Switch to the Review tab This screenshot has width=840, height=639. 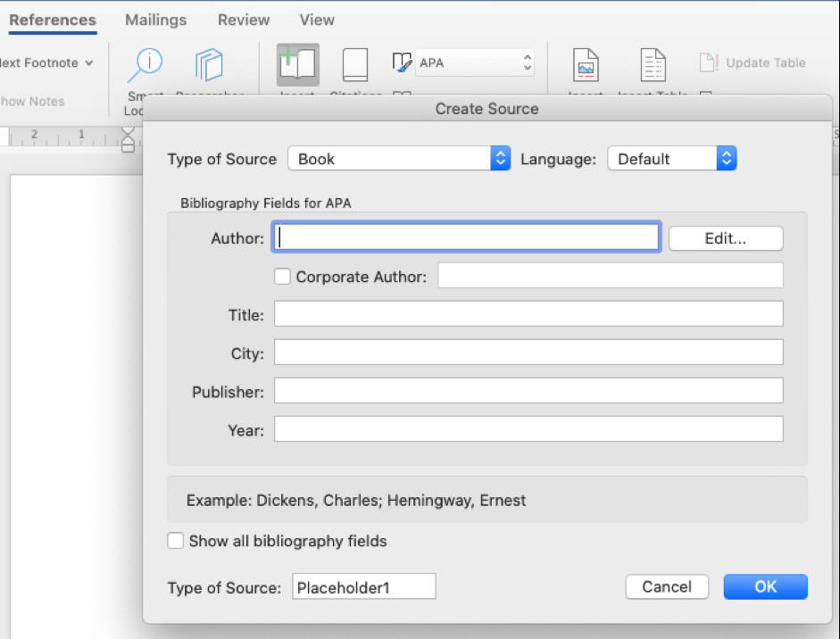pyautogui.click(x=243, y=20)
